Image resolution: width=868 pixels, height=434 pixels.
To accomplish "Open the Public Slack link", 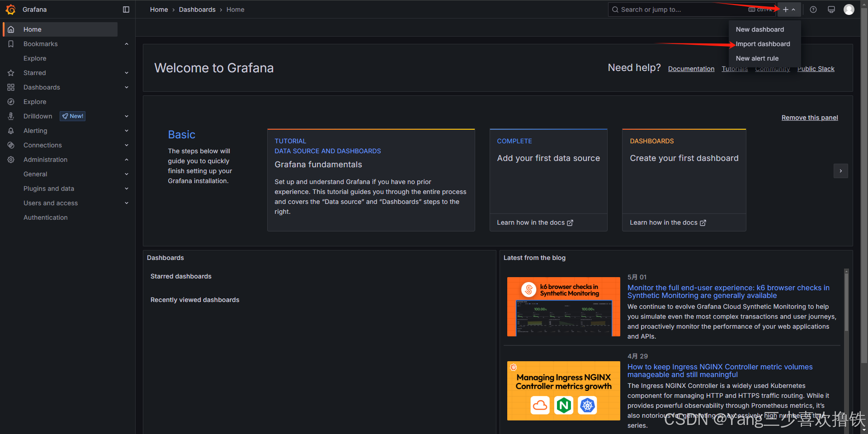I will 816,69.
